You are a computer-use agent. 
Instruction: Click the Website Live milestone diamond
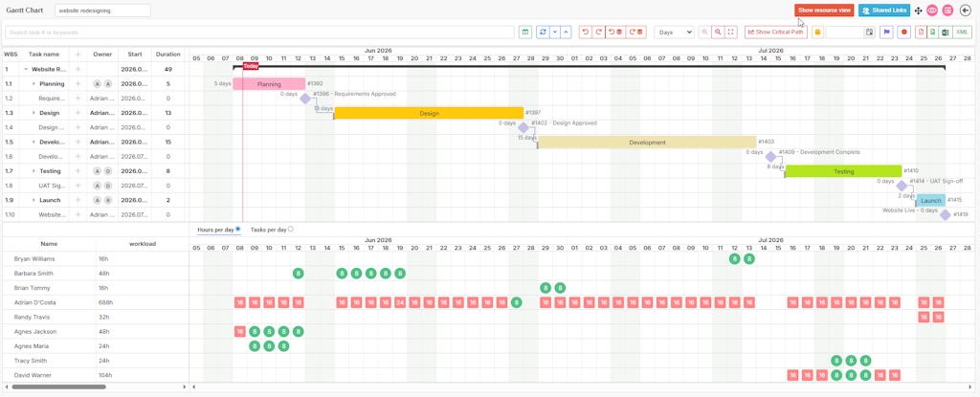(x=945, y=214)
